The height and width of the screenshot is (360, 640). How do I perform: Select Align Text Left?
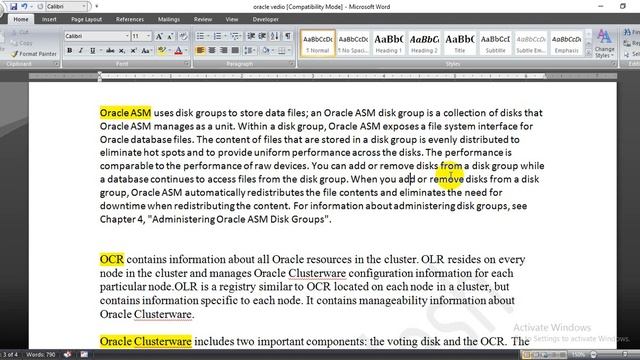point(200,51)
